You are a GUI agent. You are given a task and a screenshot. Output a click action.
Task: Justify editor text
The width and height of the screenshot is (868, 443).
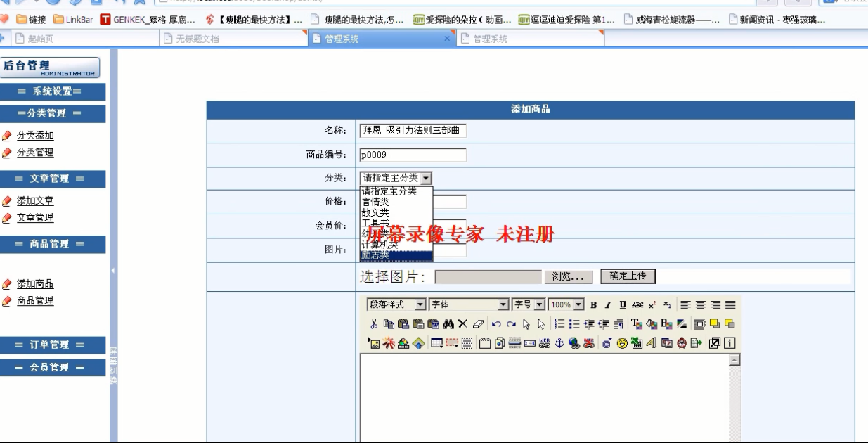(730, 304)
